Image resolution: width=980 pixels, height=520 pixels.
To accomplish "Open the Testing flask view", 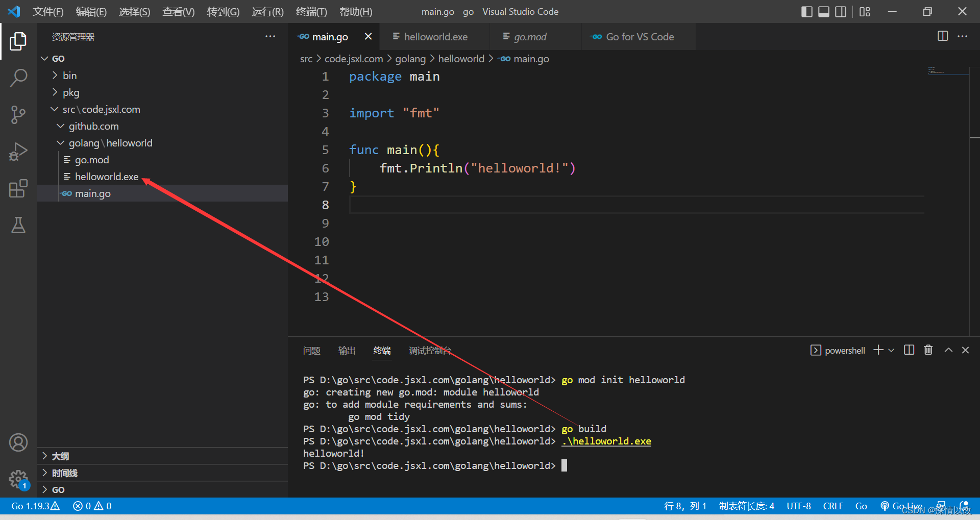I will click(18, 225).
